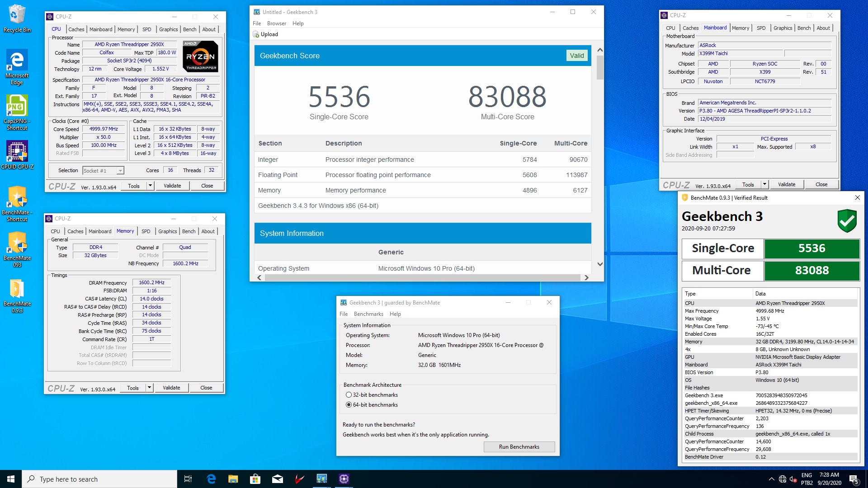The height and width of the screenshot is (488, 868).
Task: Open Benchmarks menu in guarded Geekbench window
Action: click(368, 314)
